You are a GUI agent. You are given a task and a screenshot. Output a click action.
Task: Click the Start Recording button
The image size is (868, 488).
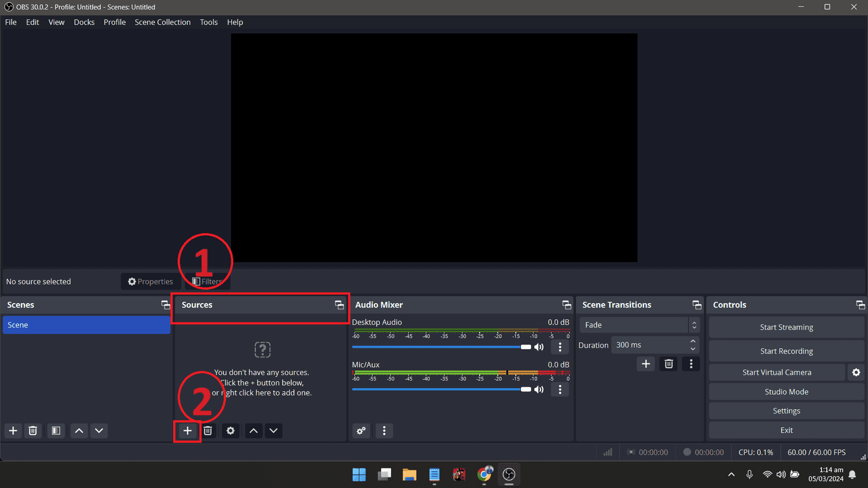786,351
